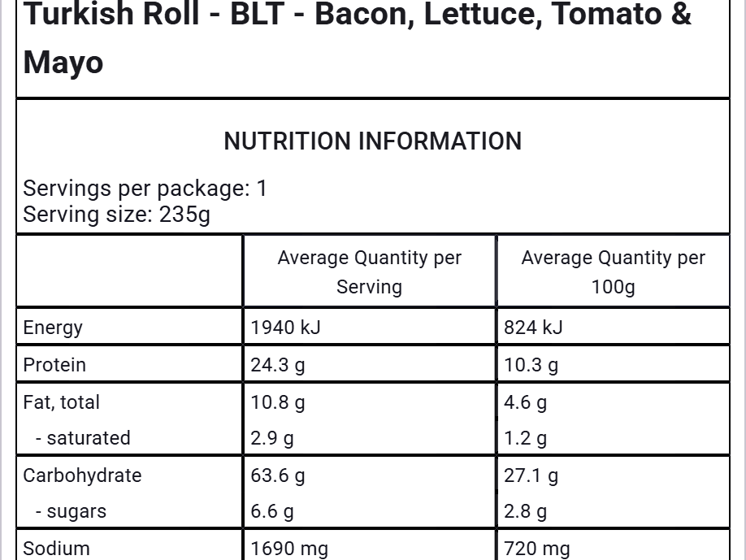Click the 824 kJ energy value
The image size is (746, 560).
(x=533, y=328)
